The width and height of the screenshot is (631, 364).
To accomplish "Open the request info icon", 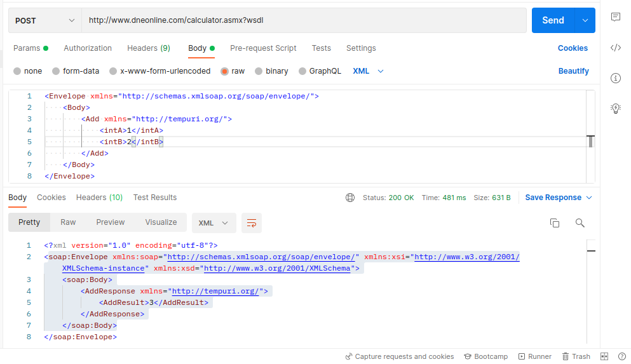I will [x=615, y=78].
